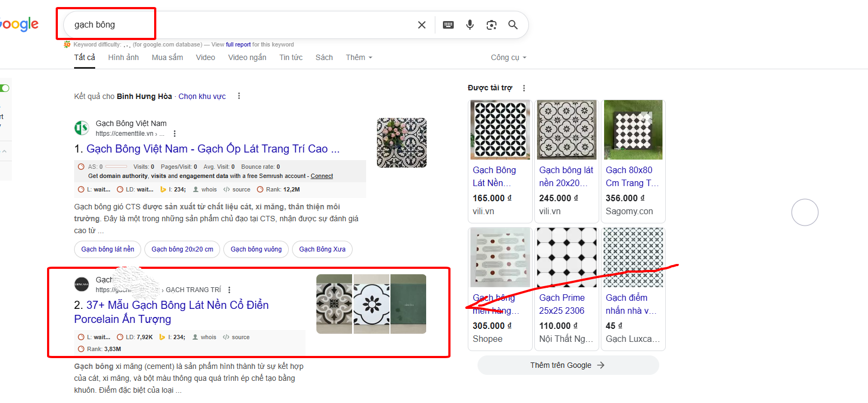This screenshot has height=403, width=868.
Task: Click the magnifier search button
Action: [513, 25]
